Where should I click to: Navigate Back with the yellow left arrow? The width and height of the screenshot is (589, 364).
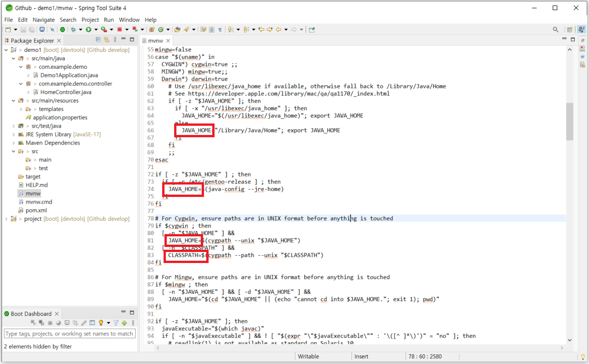pos(278,29)
